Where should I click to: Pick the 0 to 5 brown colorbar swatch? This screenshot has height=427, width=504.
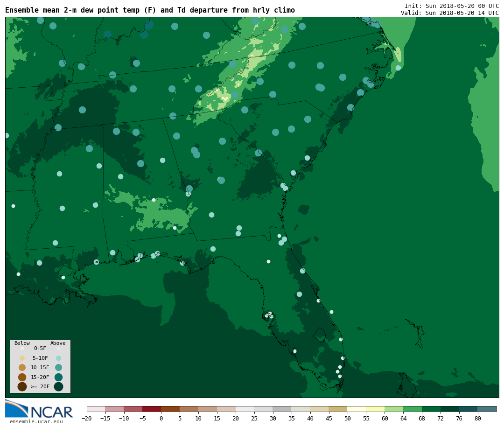tap(171, 409)
